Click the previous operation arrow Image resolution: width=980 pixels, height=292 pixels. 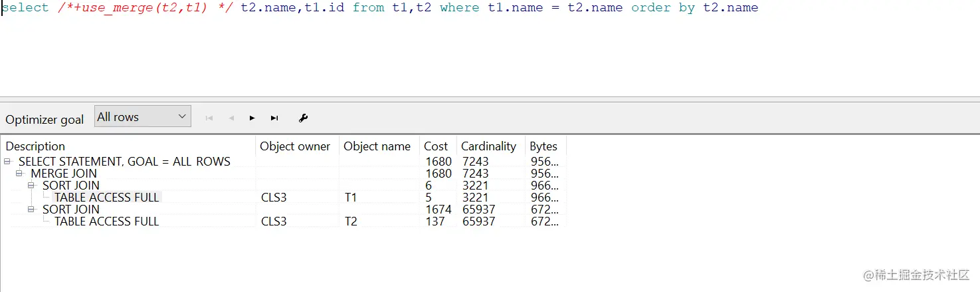[x=231, y=118]
